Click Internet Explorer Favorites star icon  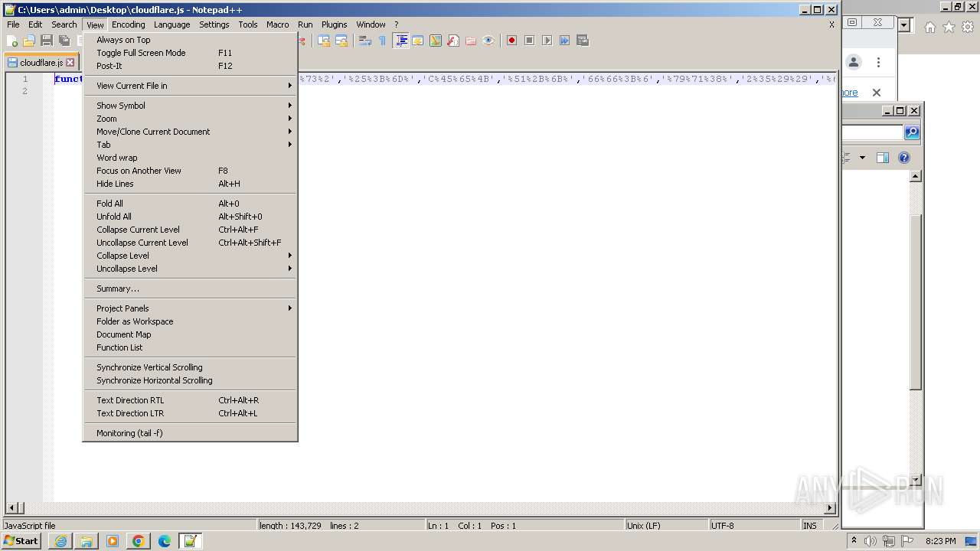(949, 27)
